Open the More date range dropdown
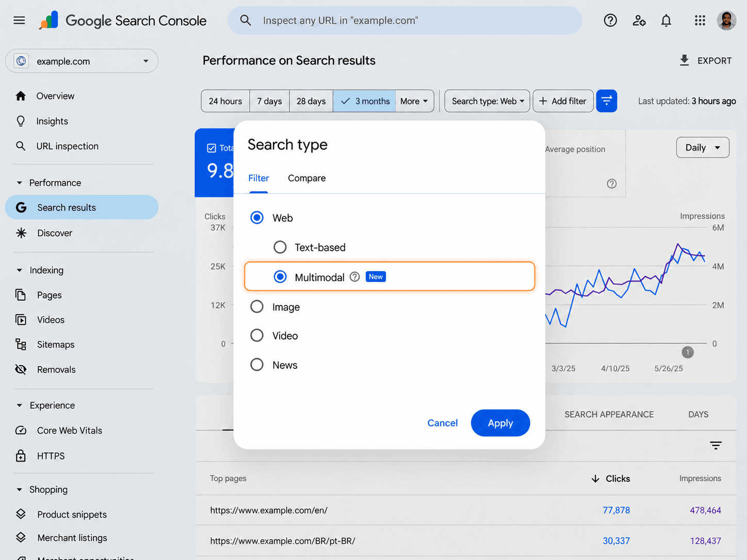Viewport: 747px width, 560px height. pos(414,101)
